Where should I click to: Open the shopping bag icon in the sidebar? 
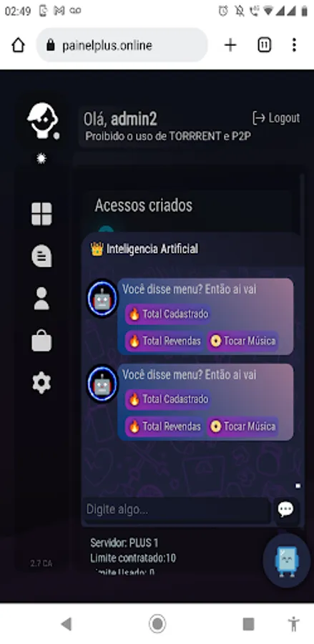[x=41, y=341]
